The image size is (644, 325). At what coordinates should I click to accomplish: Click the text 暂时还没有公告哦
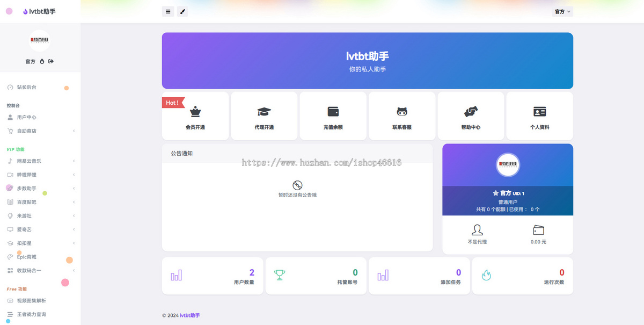coord(297,195)
